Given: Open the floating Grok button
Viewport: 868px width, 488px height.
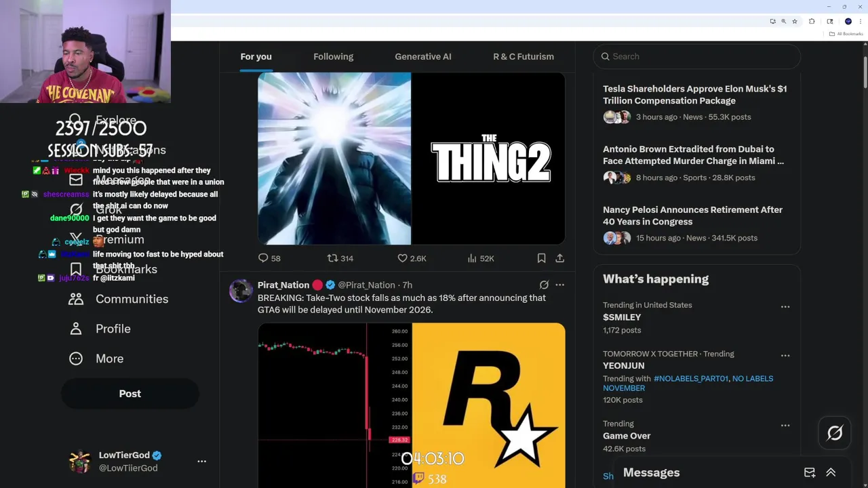Looking at the screenshot, I should 835,433.
